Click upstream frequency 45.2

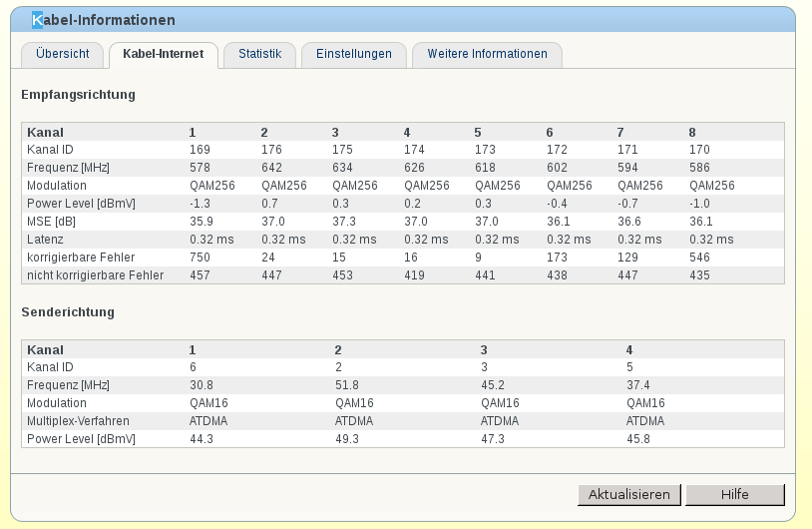(x=493, y=385)
